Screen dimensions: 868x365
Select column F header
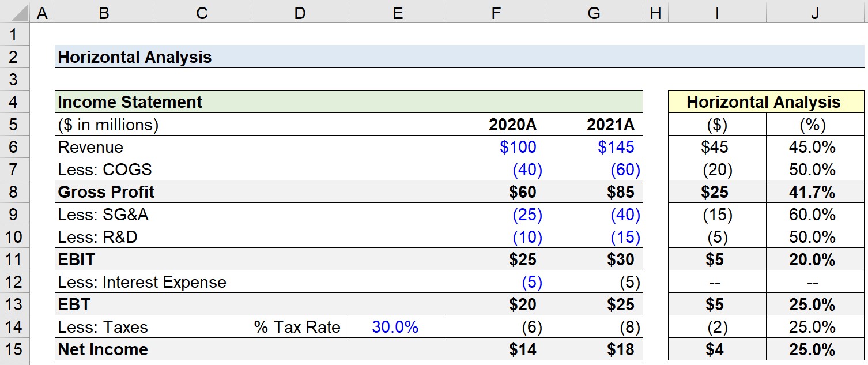(x=496, y=13)
